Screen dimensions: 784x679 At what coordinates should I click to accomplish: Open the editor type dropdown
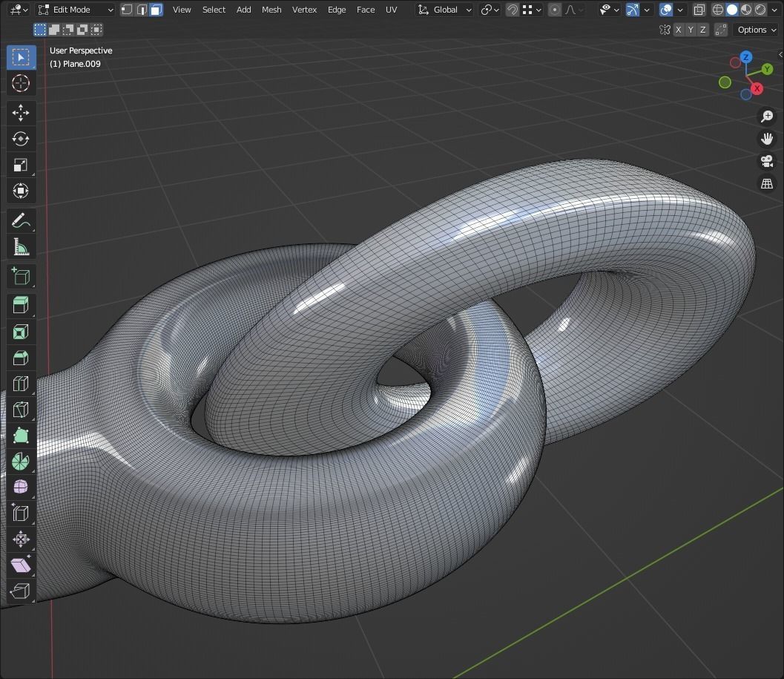(19, 10)
